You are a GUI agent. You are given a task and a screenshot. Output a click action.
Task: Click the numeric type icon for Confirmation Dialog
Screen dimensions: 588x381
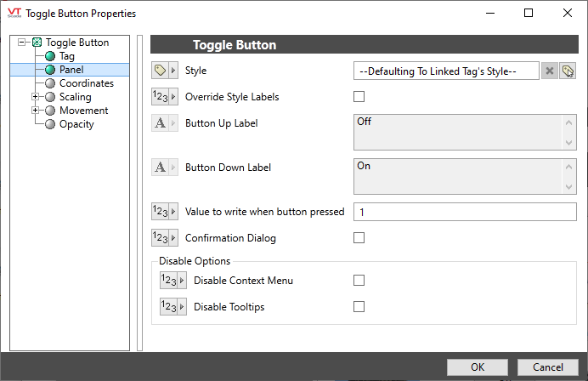tap(165, 238)
